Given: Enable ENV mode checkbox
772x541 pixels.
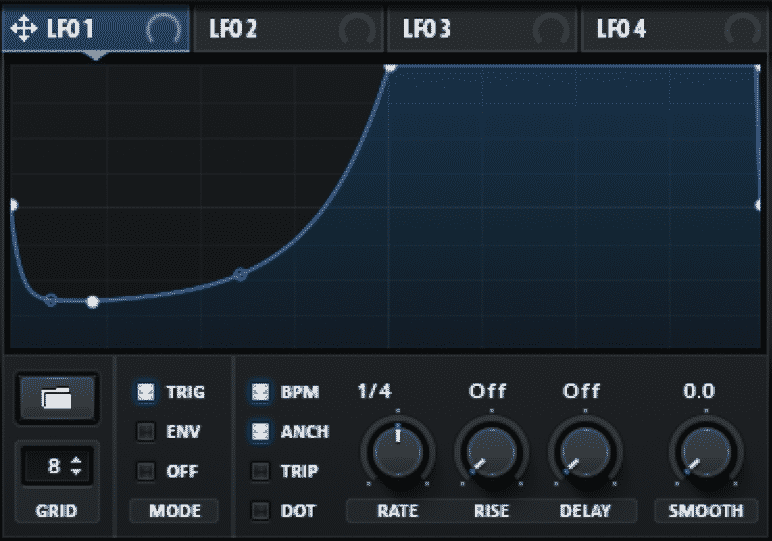Looking at the screenshot, I should click(x=146, y=432).
